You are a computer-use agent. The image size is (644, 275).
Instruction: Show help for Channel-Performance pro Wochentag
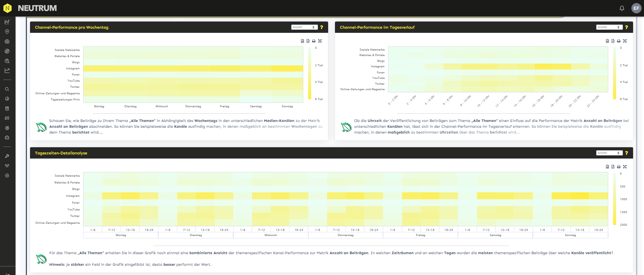pos(321,27)
